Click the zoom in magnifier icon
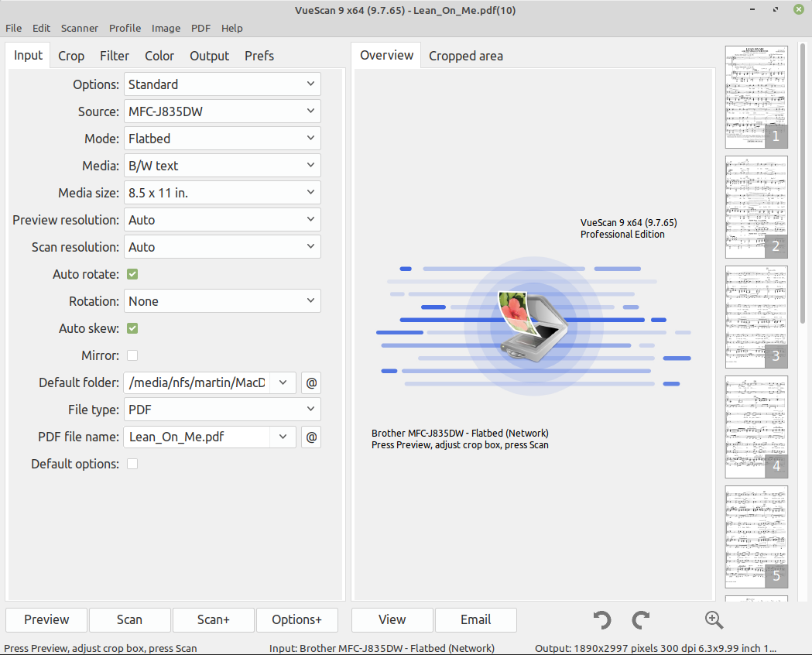 [714, 620]
